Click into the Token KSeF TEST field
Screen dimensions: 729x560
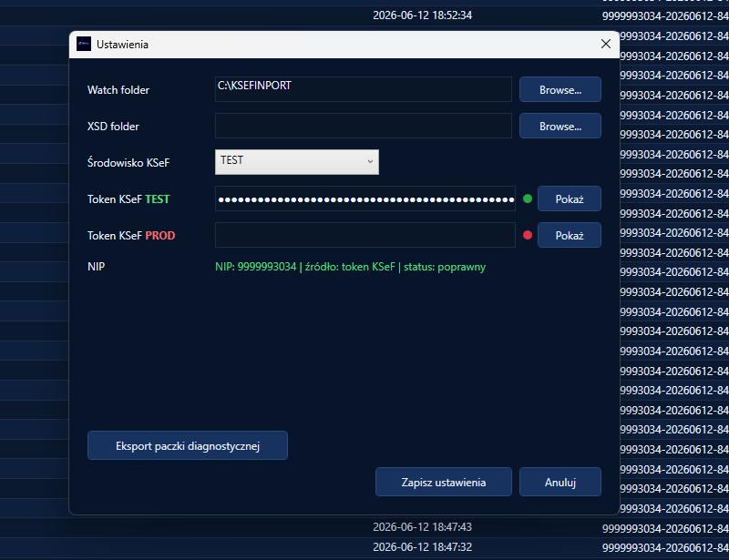click(x=365, y=199)
